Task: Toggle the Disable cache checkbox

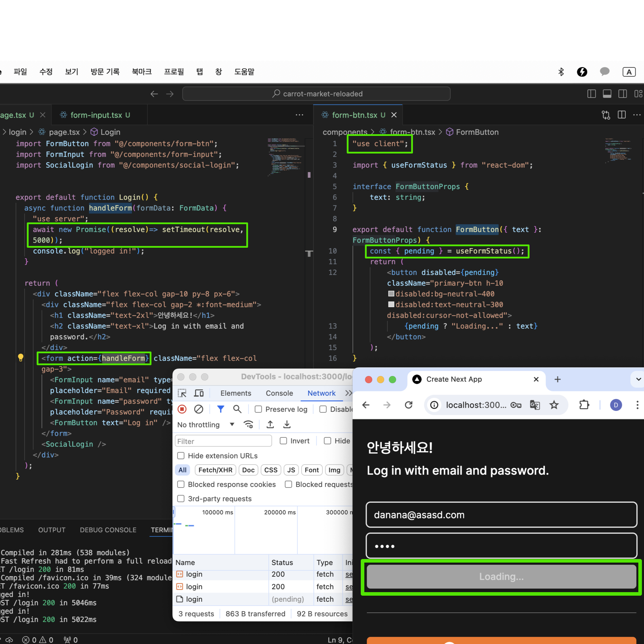Action: 323,409
